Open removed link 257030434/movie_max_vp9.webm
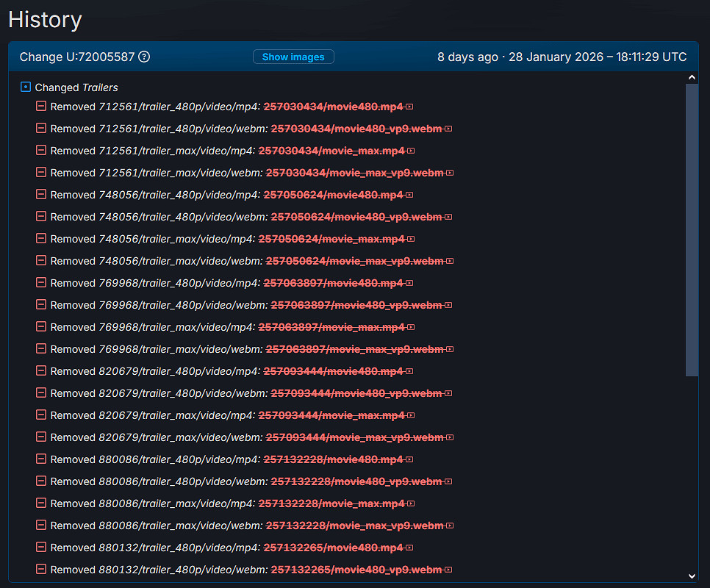This screenshot has width=710, height=588. 354,173
